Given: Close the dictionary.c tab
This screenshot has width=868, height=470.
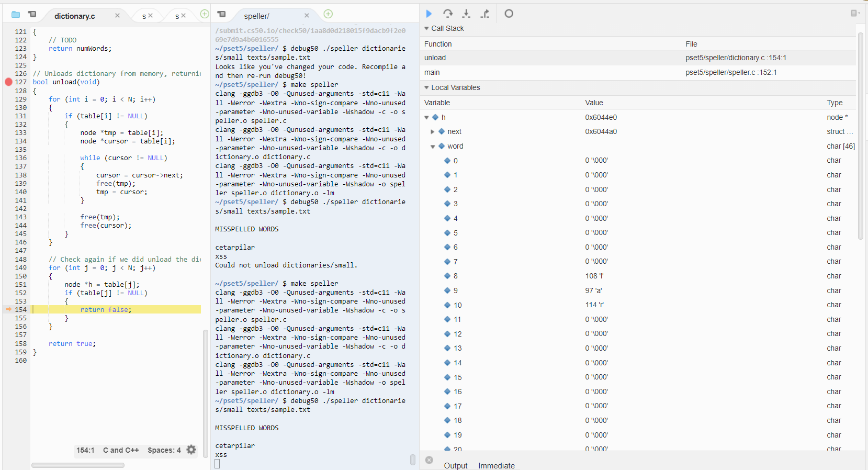Looking at the screenshot, I should click(x=117, y=16).
